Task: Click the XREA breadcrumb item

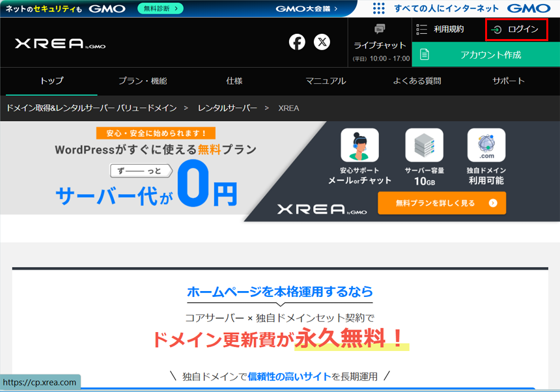Action: pos(288,108)
